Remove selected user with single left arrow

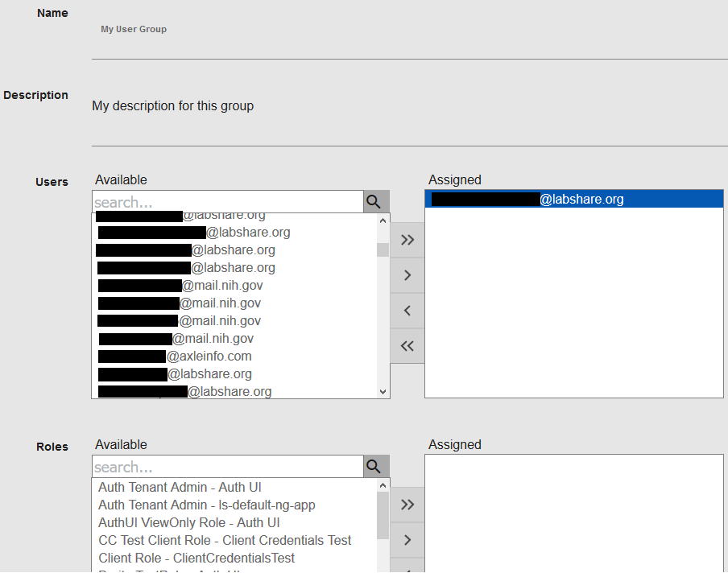(x=407, y=311)
